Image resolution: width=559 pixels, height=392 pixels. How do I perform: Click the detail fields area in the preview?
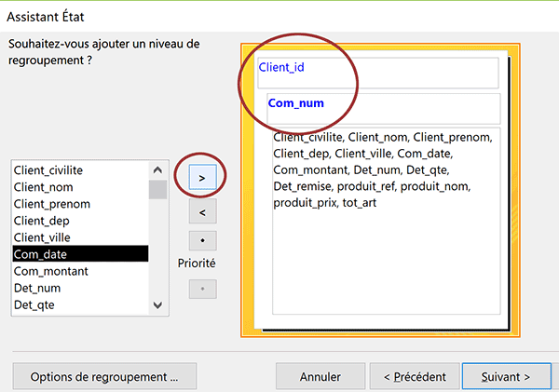[387, 221]
